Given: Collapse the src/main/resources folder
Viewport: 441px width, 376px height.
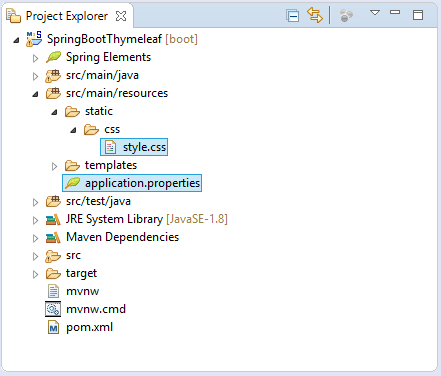Looking at the screenshot, I should 35,94.
